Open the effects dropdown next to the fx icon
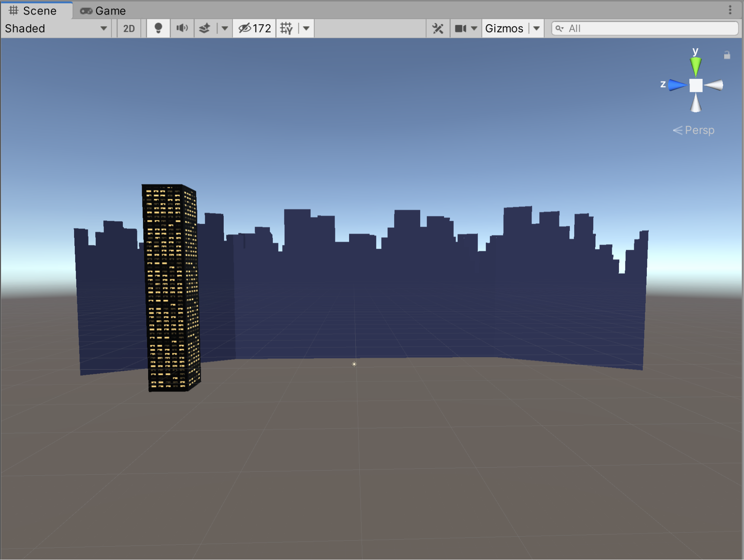This screenshot has height=560, width=744. [x=225, y=28]
